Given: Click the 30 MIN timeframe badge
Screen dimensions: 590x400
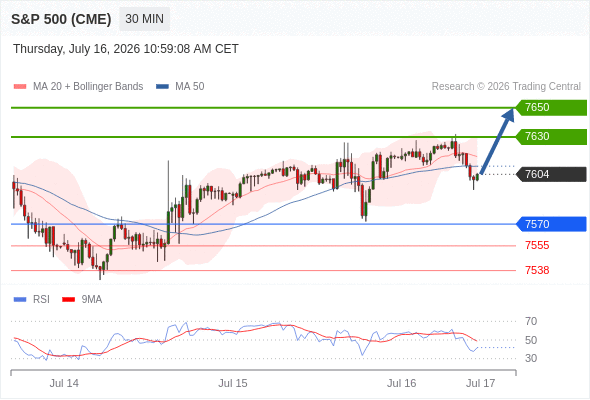Looking at the screenshot, I should tap(144, 19).
